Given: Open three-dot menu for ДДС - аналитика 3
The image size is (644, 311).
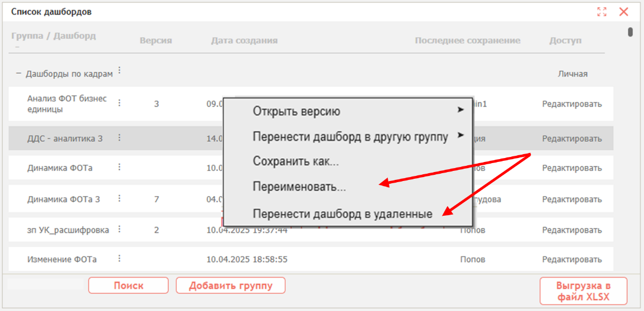Looking at the screenshot, I should click(120, 138).
